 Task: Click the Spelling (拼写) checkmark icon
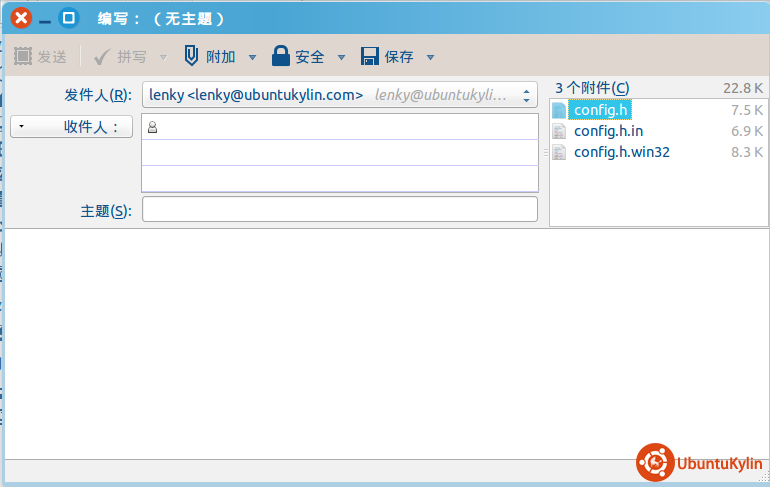coord(102,57)
